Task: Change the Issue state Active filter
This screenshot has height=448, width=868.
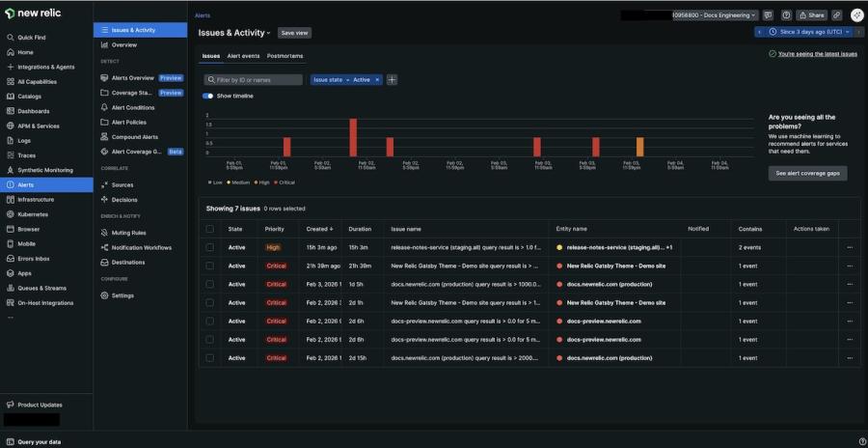Action: pyautogui.click(x=346, y=80)
